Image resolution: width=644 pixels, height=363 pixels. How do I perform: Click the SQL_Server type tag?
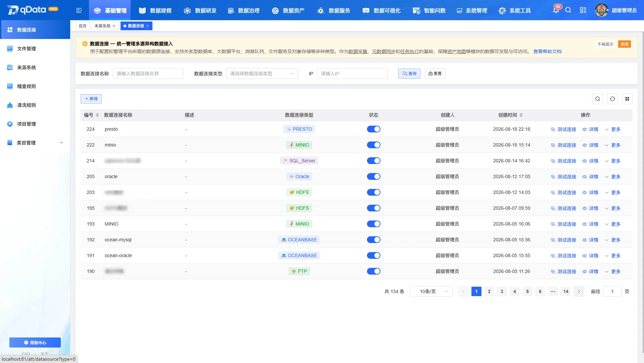[x=299, y=161]
